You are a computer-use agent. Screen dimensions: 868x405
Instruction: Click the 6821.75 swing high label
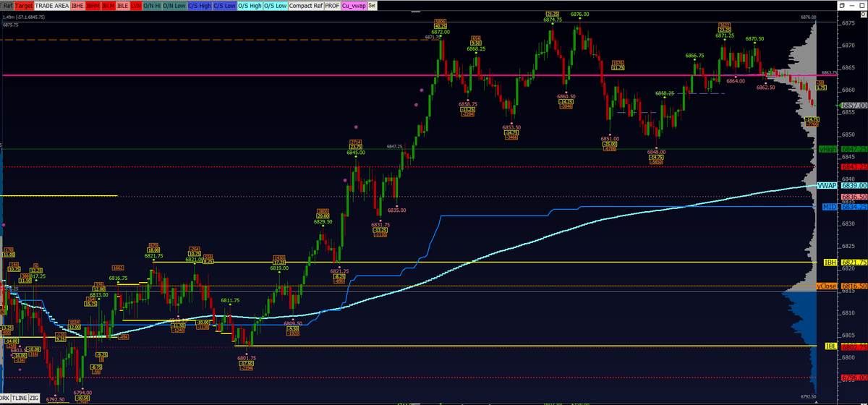(153, 256)
